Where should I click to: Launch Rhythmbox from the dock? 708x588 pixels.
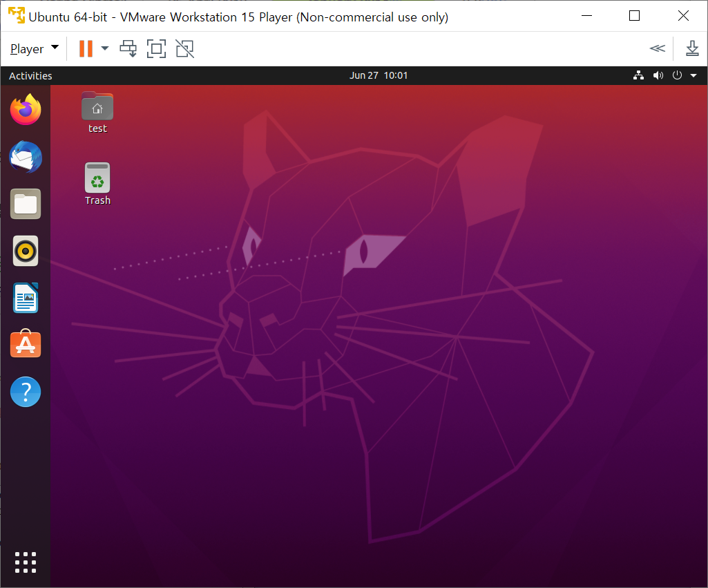tap(26, 251)
